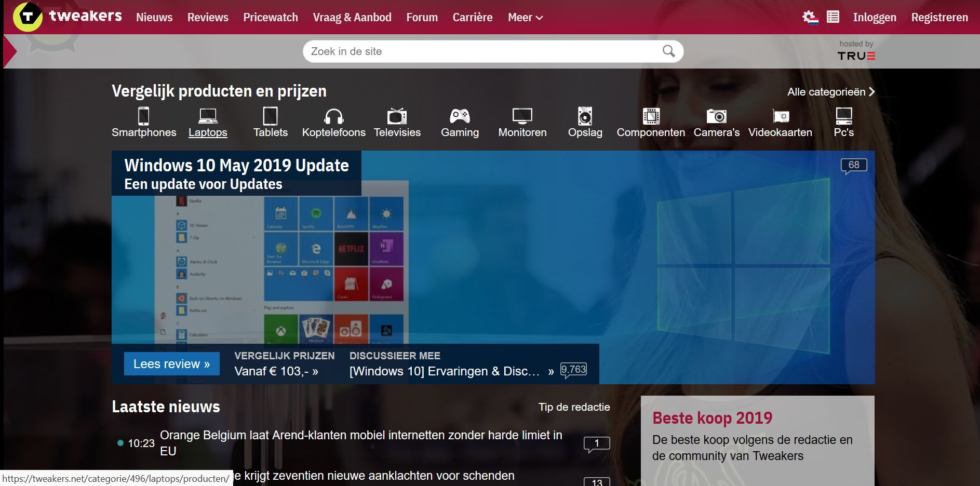Click the Lees review button
Screen dimensions: 980x486
coord(172,363)
